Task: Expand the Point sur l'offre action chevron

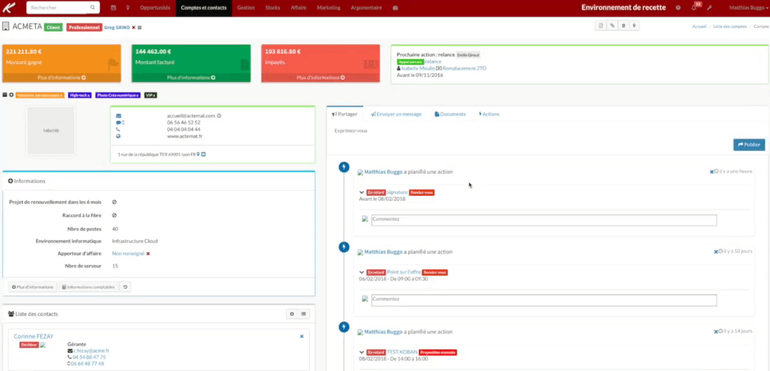Action: pos(362,272)
